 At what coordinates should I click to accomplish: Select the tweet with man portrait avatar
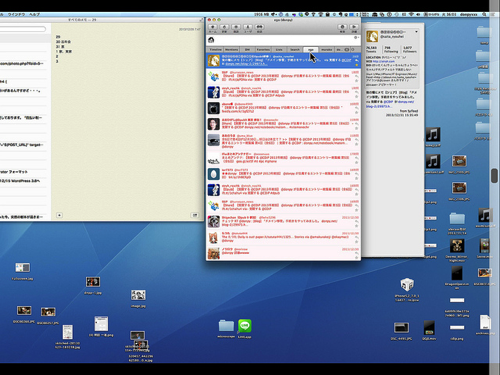click(x=283, y=124)
